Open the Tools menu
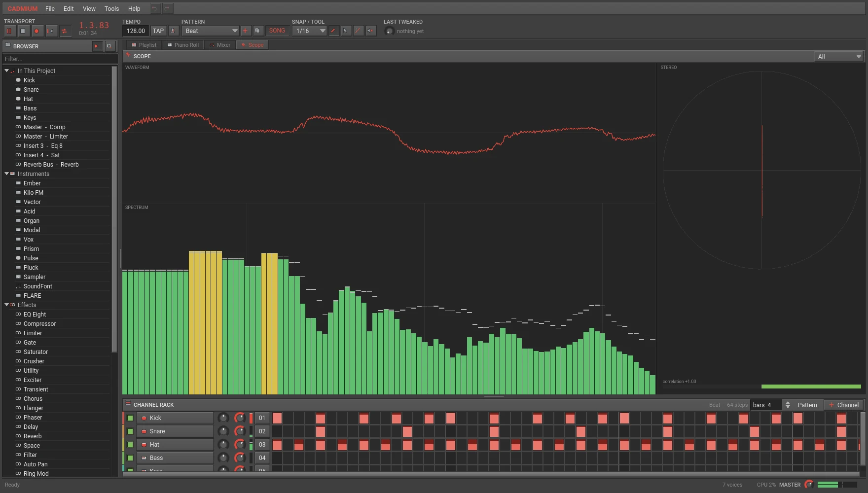This screenshot has height=493, width=868. (x=111, y=8)
